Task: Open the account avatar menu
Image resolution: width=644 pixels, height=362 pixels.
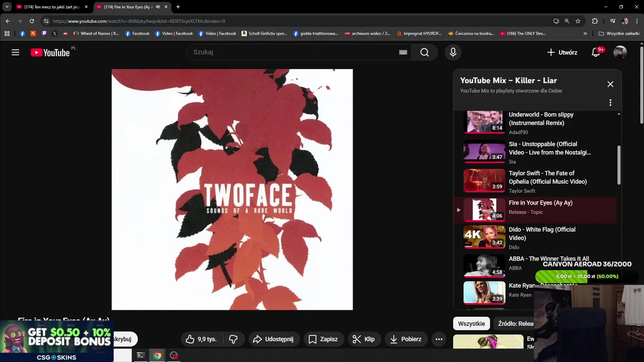Action: point(620,52)
